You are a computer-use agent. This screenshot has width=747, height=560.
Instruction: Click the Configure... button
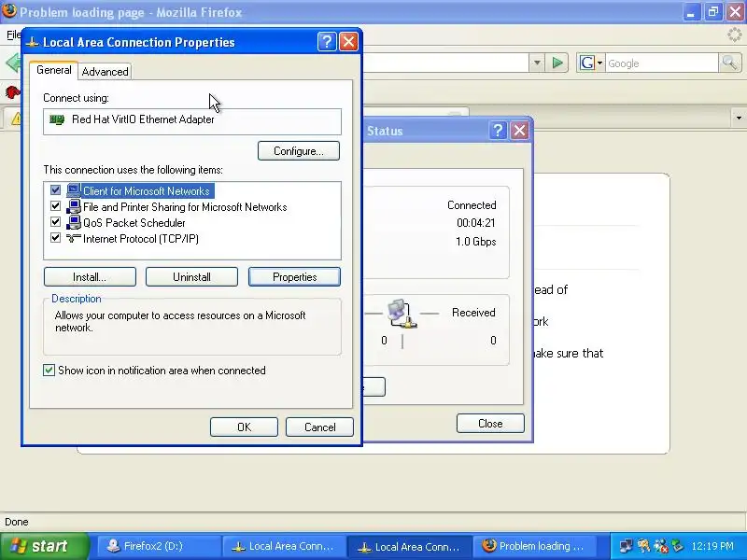[299, 151]
